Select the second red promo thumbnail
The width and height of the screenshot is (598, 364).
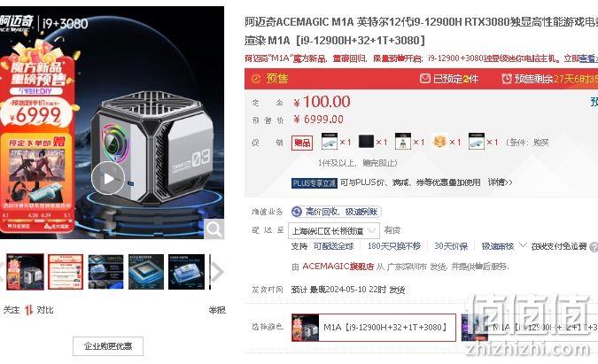point(66,272)
